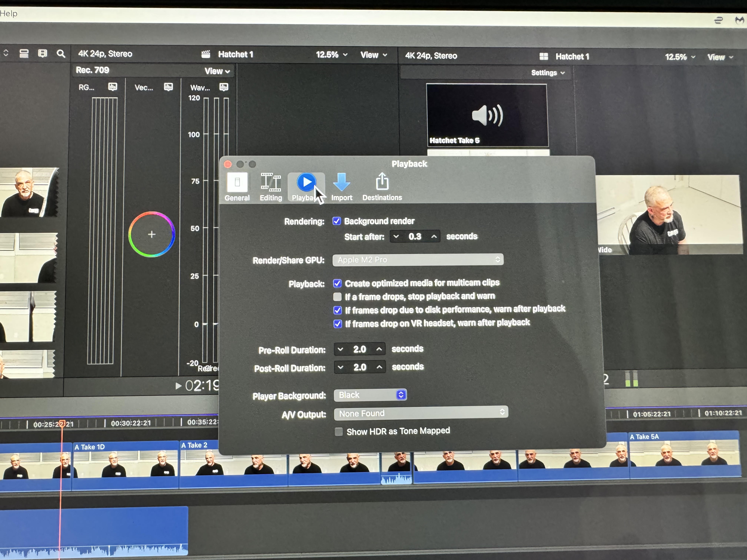The image size is (747, 560).
Task: Open the A/V Output dropdown
Action: [x=421, y=413]
